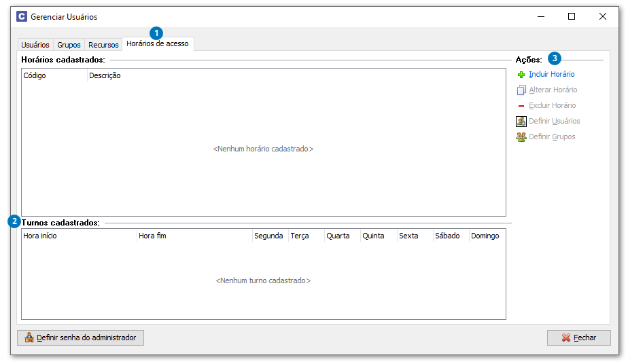The height and width of the screenshot is (364, 628).
Task: Click the Hora fim column header
Action: [x=194, y=236]
